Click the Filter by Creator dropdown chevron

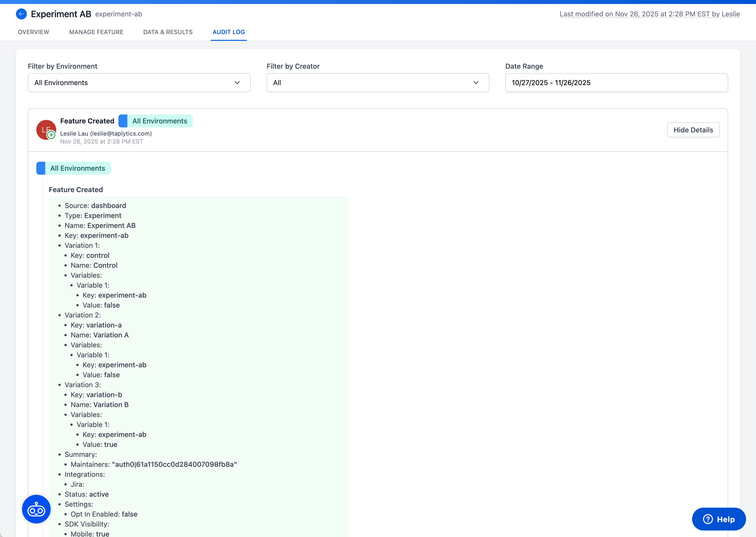coord(476,83)
